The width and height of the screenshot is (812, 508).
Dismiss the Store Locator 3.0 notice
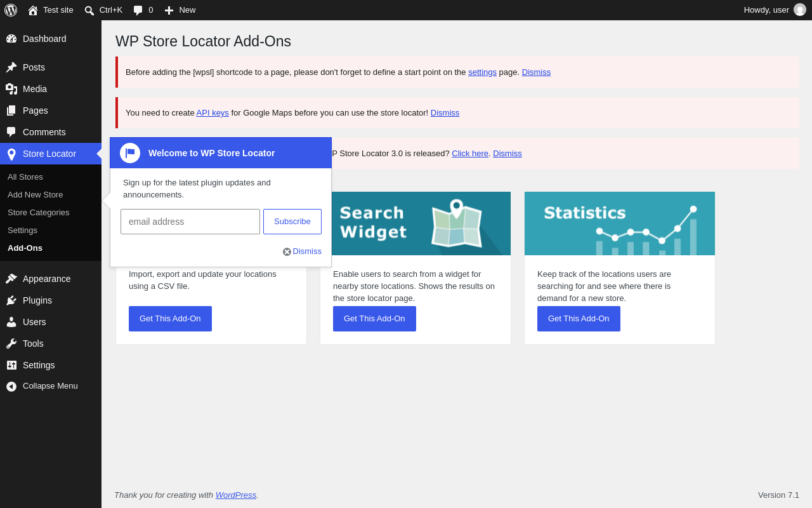pyautogui.click(x=507, y=153)
